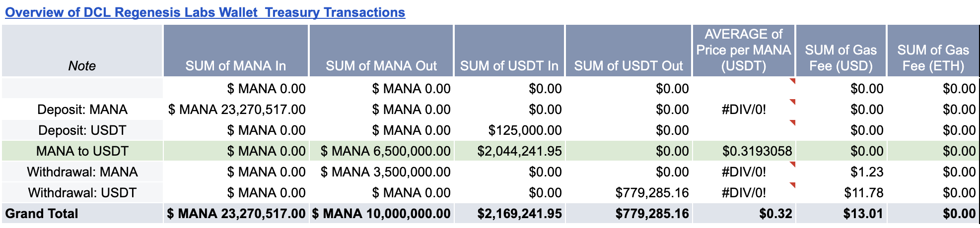Click the Deposit: MANA row label
980x228 pixels.
click(x=82, y=110)
